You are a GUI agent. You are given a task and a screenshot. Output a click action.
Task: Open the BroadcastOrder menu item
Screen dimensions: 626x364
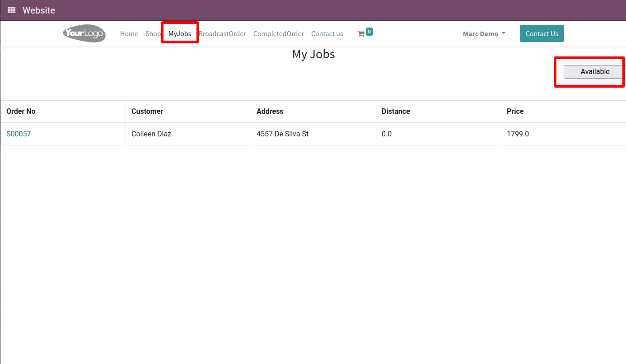[222, 34]
